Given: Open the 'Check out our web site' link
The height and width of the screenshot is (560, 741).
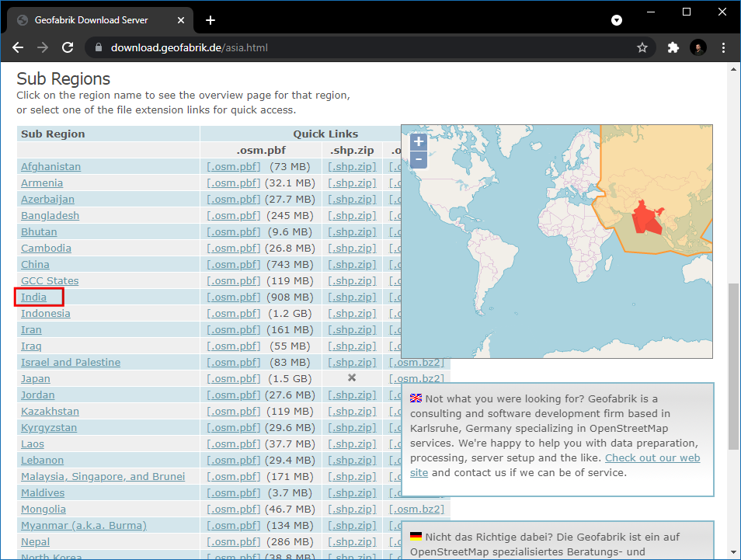Looking at the screenshot, I should point(652,458).
